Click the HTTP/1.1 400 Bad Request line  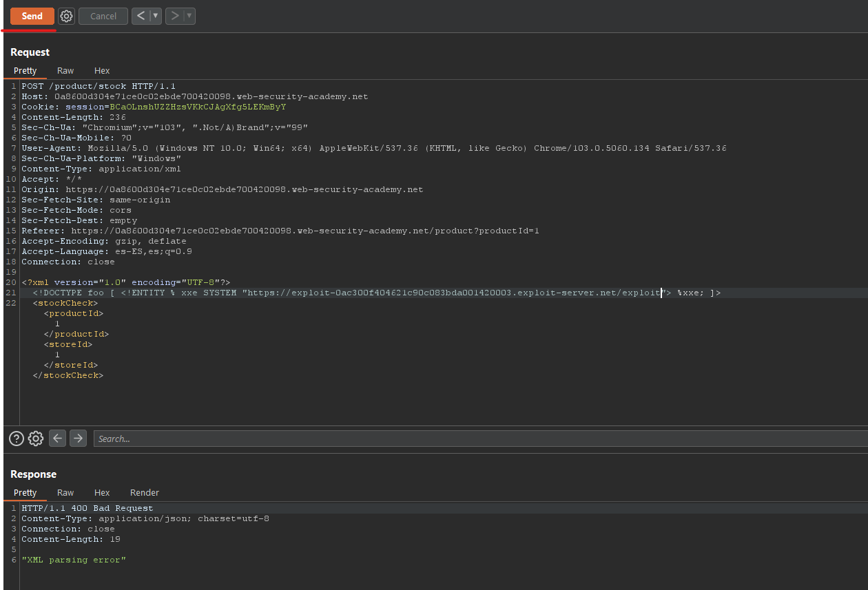(x=87, y=508)
